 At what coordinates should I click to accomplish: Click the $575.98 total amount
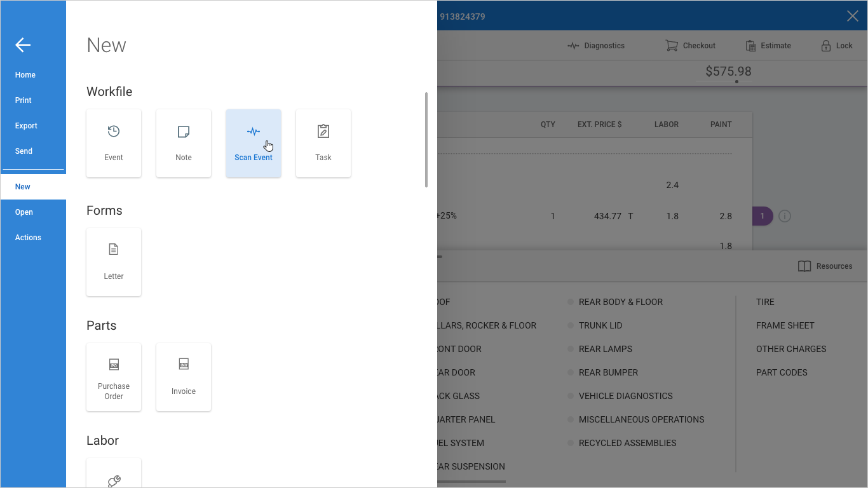pos(728,71)
